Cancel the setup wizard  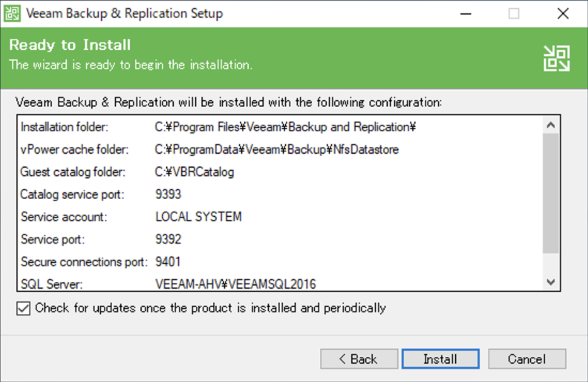coord(527,359)
